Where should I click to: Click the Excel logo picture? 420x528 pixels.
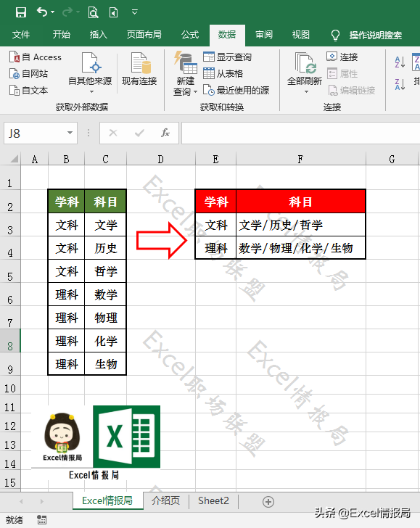click(127, 437)
